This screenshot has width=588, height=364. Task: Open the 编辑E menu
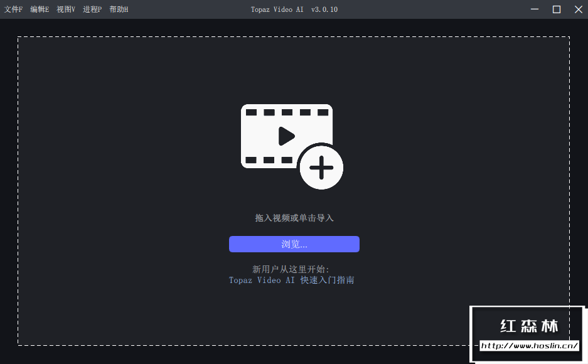point(40,9)
